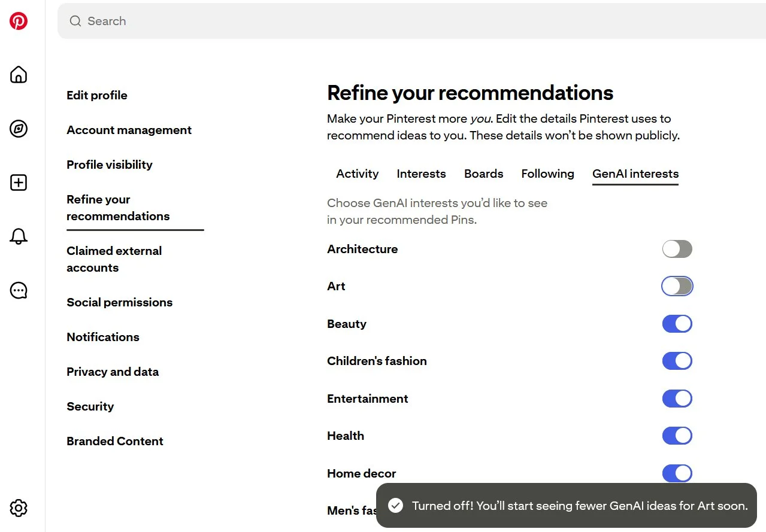Open Profile visibility settings

(110, 165)
